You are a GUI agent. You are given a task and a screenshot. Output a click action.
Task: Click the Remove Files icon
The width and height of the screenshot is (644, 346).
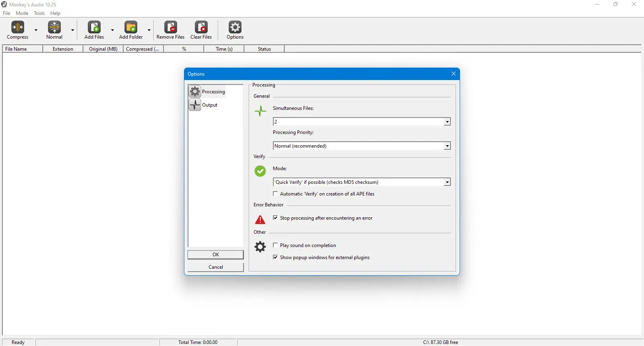point(171,27)
